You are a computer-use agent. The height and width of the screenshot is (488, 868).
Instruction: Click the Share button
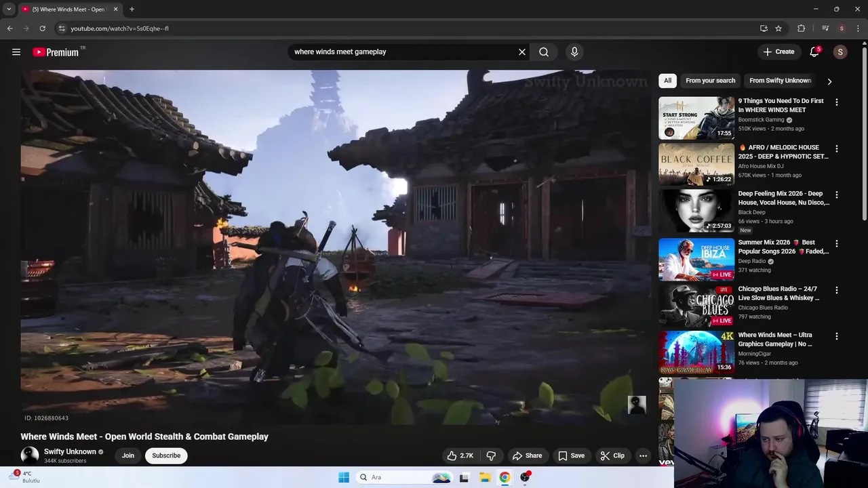coord(527,455)
